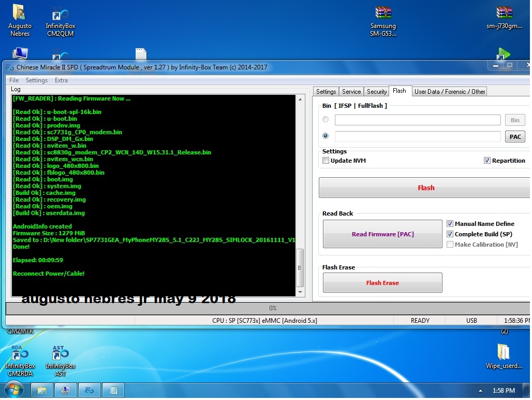Click the Bin browse button
The width and height of the screenshot is (532, 400).
[515, 120]
